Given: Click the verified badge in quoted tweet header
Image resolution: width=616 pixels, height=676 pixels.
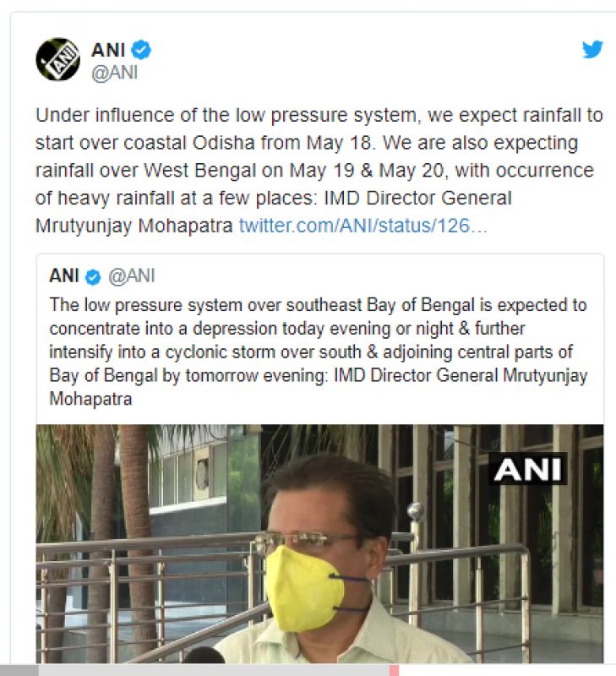Looking at the screenshot, I should (x=93, y=277).
